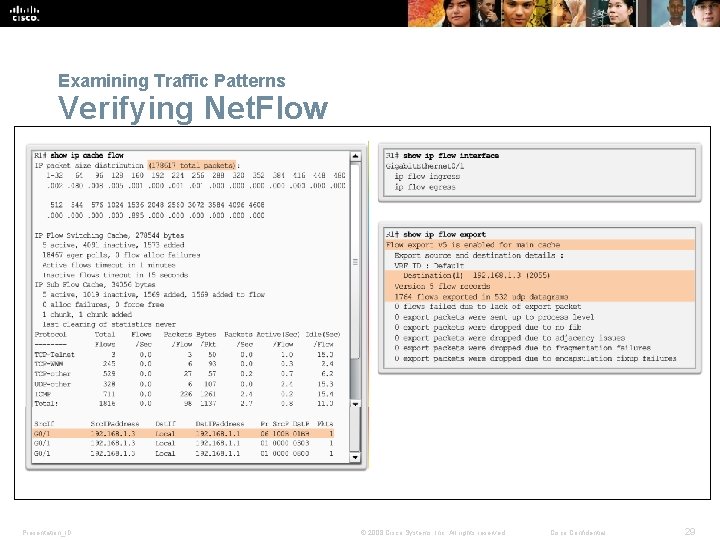Select the highlighted total packets text
The image size is (720, 540).
click(x=192, y=165)
